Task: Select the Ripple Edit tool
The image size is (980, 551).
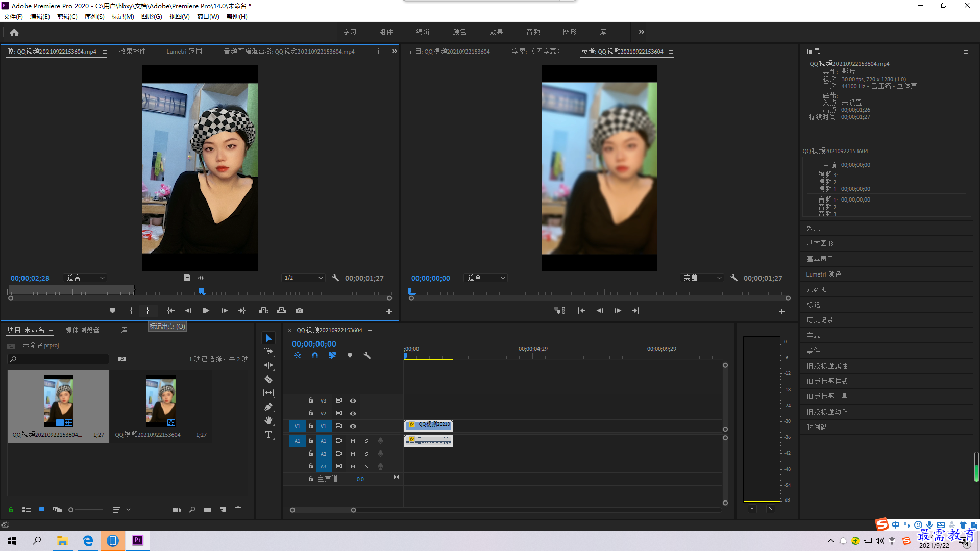Action: [x=268, y=365]
